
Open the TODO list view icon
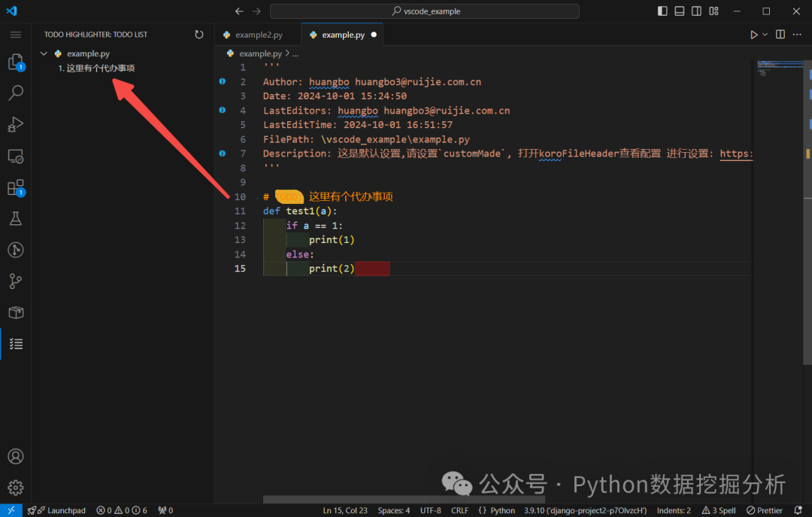pos(16,344)
